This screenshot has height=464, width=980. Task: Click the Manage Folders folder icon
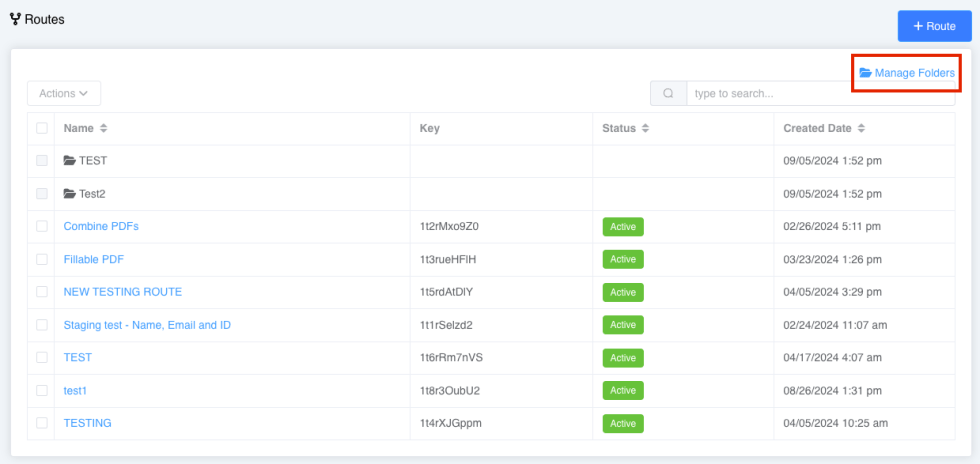click(x=866, y=73)
